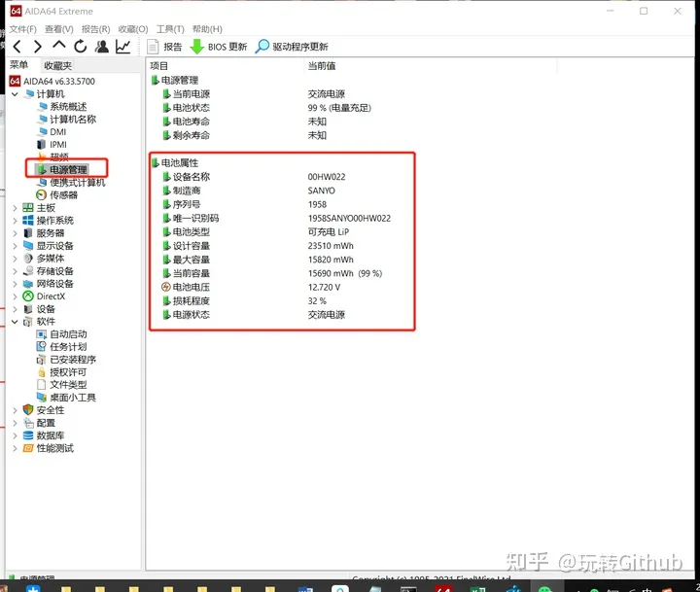The image size is (700, 592).
Task: Select 已安装程序 under 软件
Action: 66,360
